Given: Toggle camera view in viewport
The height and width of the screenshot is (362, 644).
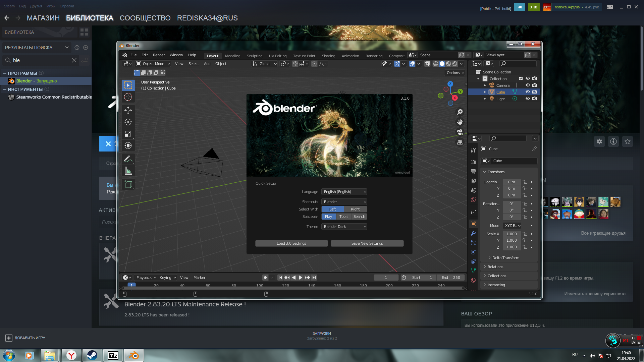Looking at the screenshot, I should pos(460,132).
